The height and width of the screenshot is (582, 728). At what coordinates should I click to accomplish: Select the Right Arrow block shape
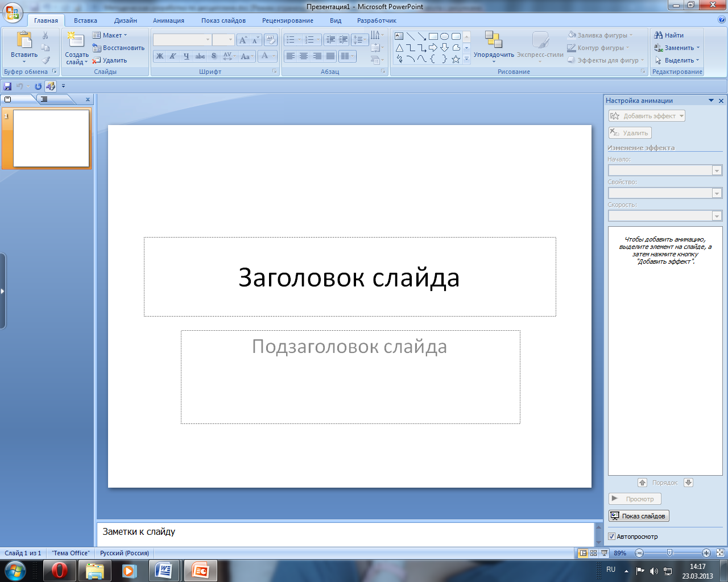(x=433, y=48)
